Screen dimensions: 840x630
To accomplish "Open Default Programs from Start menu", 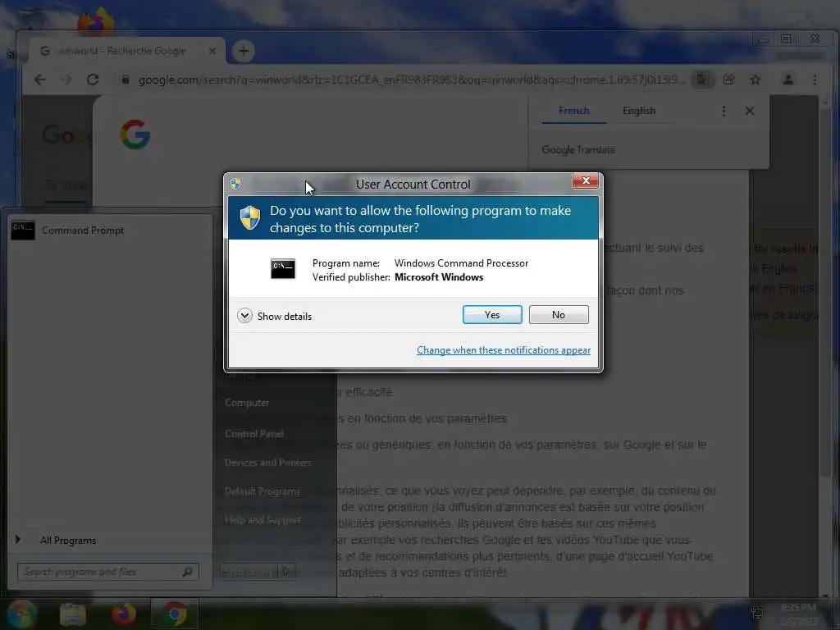I will (262, 491).
